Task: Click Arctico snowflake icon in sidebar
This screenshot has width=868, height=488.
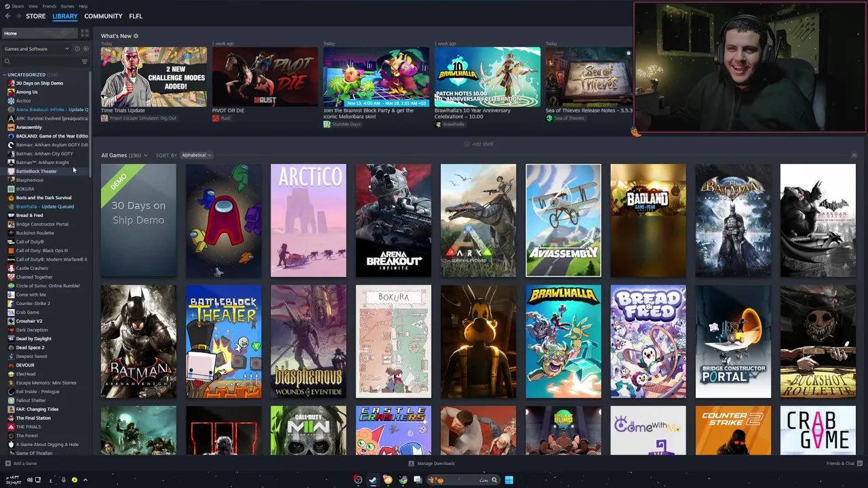Action: coord(11,101)
